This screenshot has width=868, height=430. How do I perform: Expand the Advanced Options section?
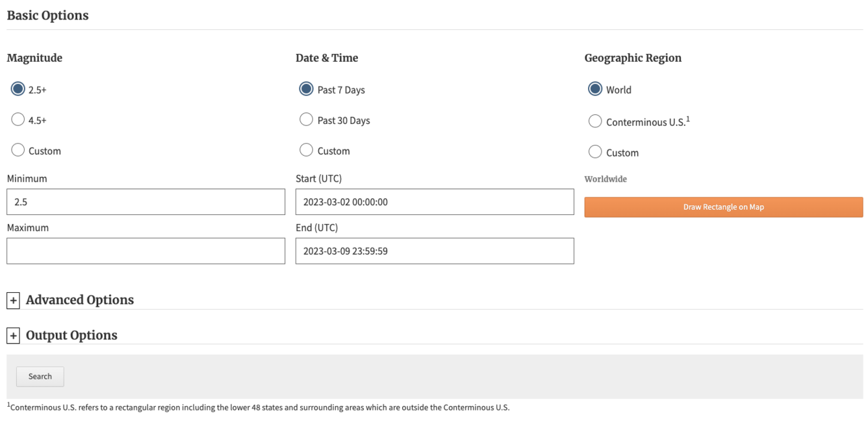tap(14, 299)
